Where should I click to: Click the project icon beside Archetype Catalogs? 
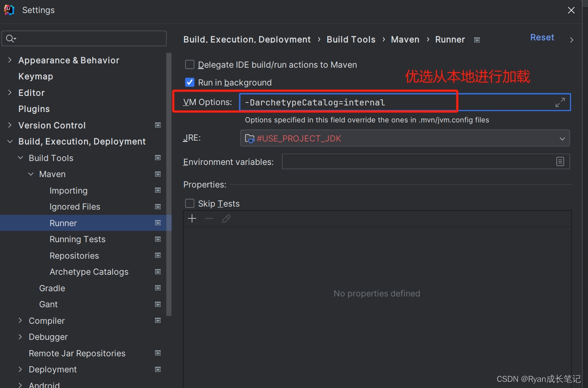coord(158,272)
